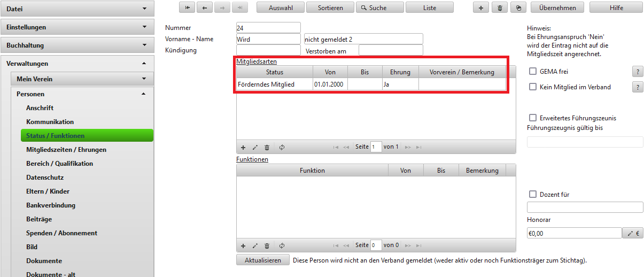Delete Funktionen entry with trash icon
This screenshot has width=644, height=277.
[x=267, y=245]
